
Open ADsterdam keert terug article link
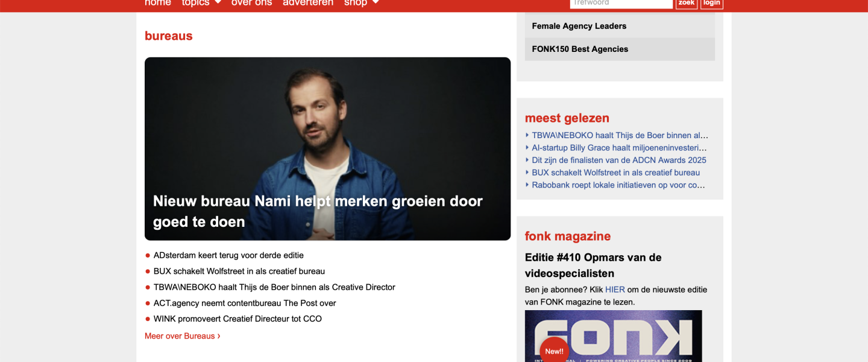(228, 255)
